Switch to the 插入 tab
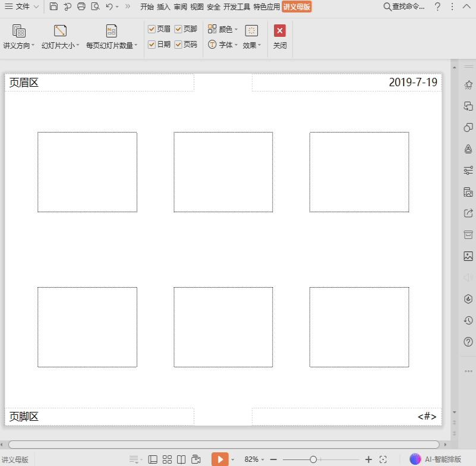The height and width of the screenshot is (466, 476). pyautogui.click(x=163, y=7)
